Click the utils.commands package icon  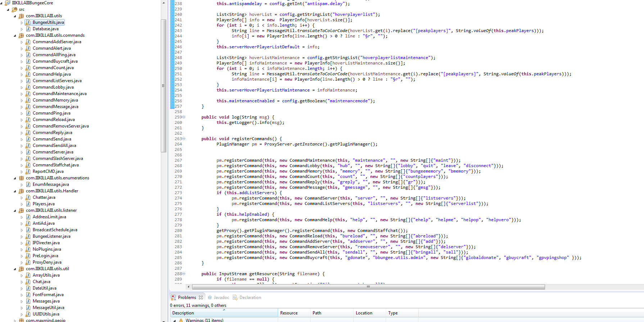pyautogui.click(x=21, y=35)
